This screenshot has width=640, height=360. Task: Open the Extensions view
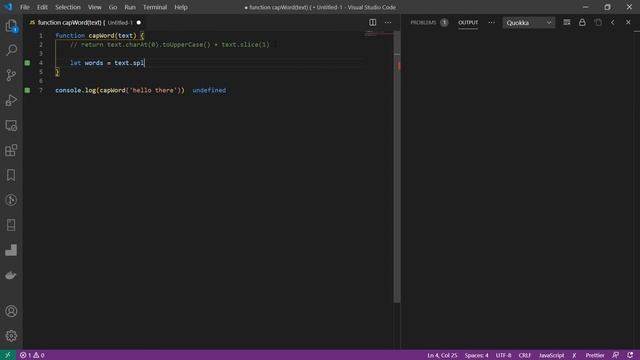click(11, 150)
